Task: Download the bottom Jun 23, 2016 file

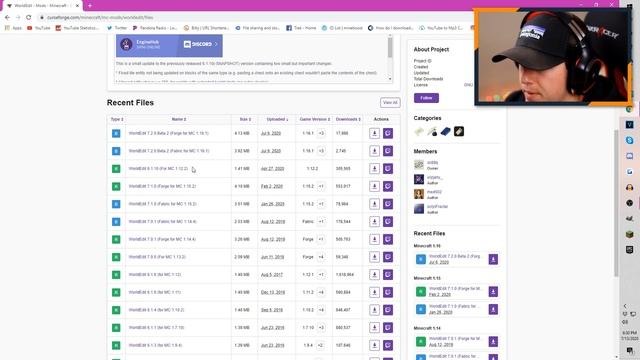Action: point(374,345)
